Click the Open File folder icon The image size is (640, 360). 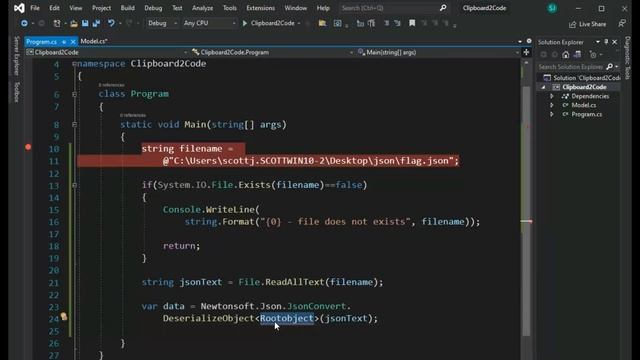pyautogui.click(x=73, y=23)
